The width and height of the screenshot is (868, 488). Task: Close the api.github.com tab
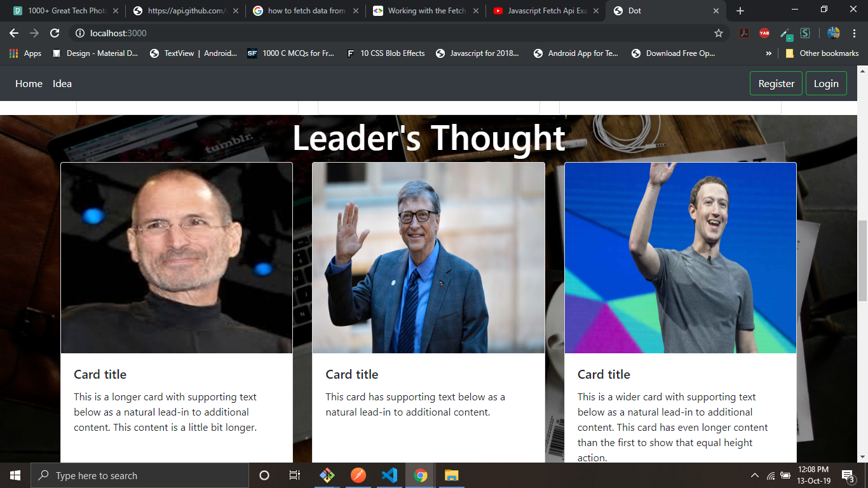[236, 11]
